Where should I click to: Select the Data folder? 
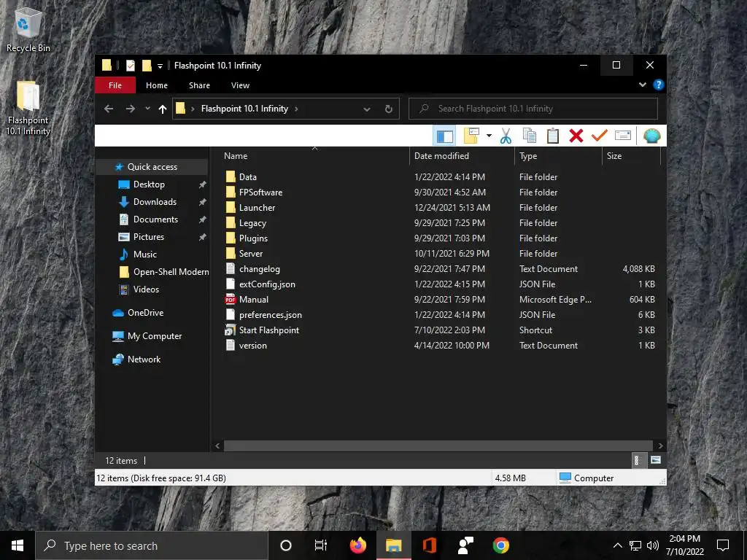pyautogui.click(x=248, y=177)
